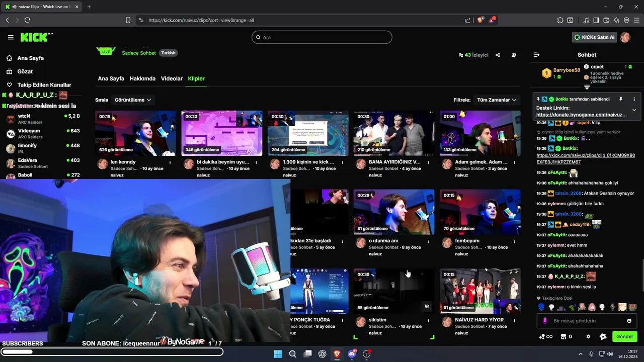This screenshot has width=644, height=362.
Task: Open the 'o utanma anı' clip thumbnail
Action: coord(394,212)
